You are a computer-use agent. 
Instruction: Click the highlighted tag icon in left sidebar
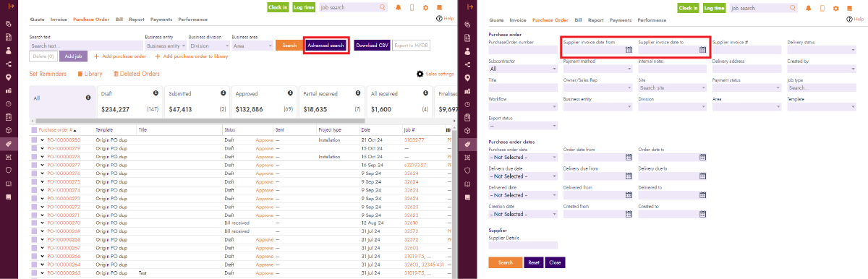tap(9, 144)
